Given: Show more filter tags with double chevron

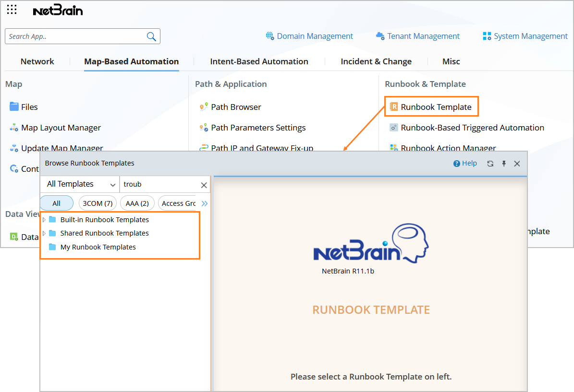Looking at the screenshot, I should (205, 203).
